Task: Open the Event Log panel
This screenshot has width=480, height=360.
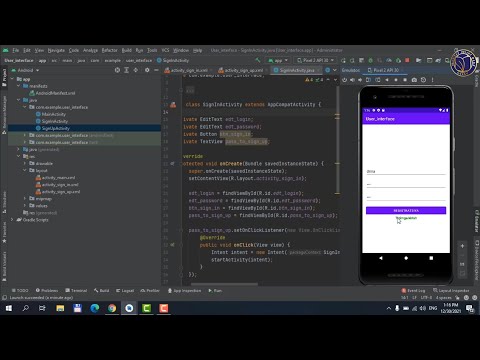Action: pos(413,291)
